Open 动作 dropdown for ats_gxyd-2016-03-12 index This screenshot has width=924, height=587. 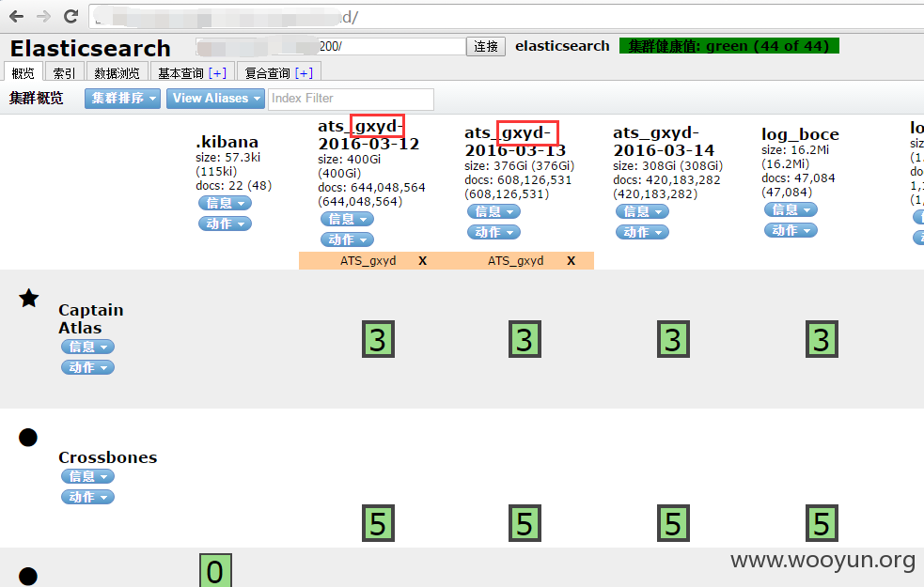[x=348, y=239]
